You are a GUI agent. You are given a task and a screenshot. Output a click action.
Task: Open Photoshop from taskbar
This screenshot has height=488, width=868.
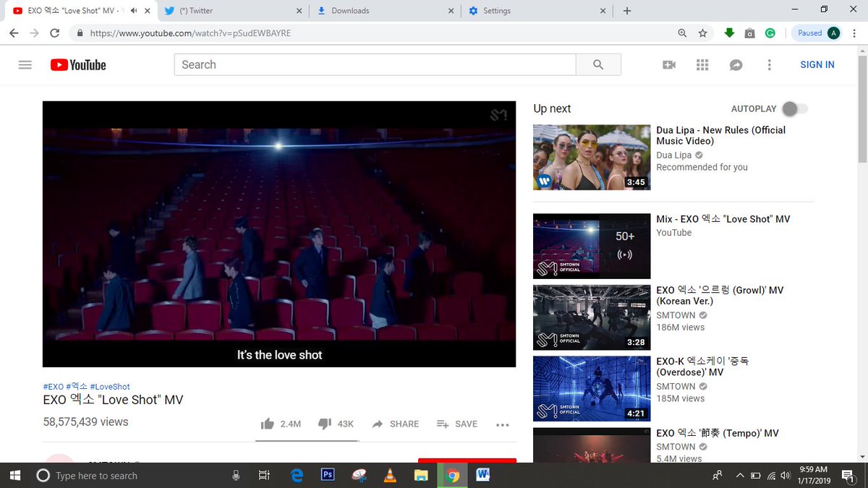[x=328, y=475]
